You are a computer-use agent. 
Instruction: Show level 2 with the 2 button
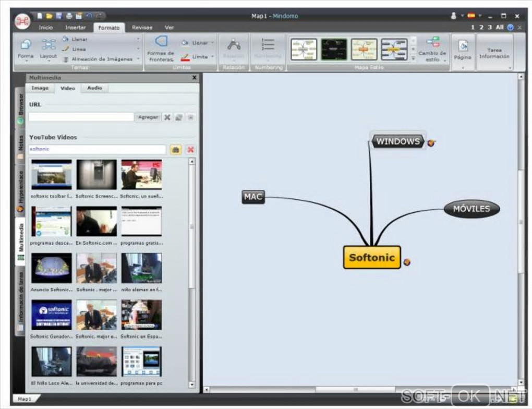[481, 28]
